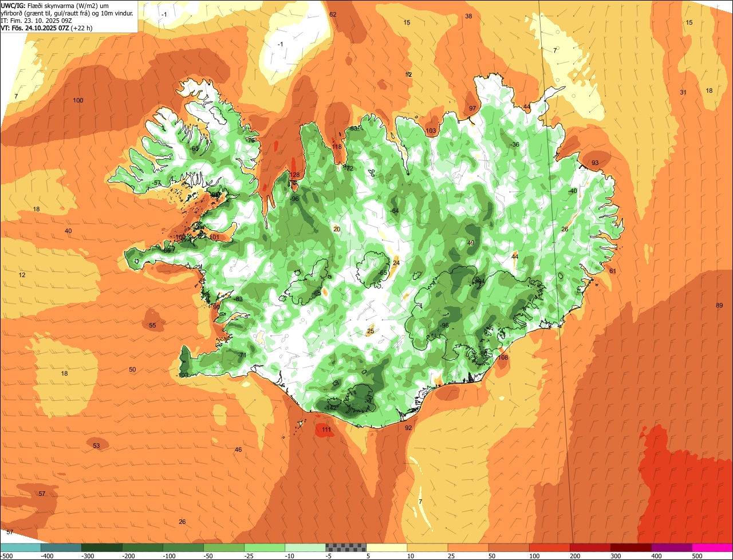Click the map value 101
The height and width of the screenshot is (560, 733).
214,238
